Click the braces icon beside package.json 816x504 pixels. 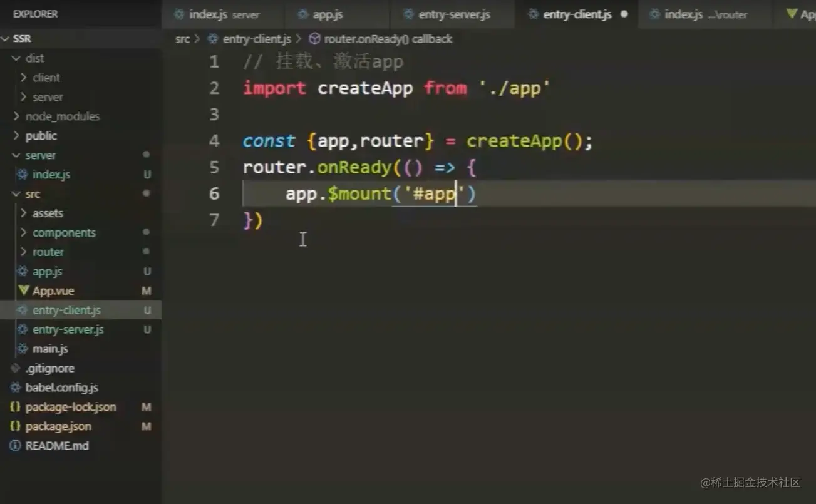15,426
